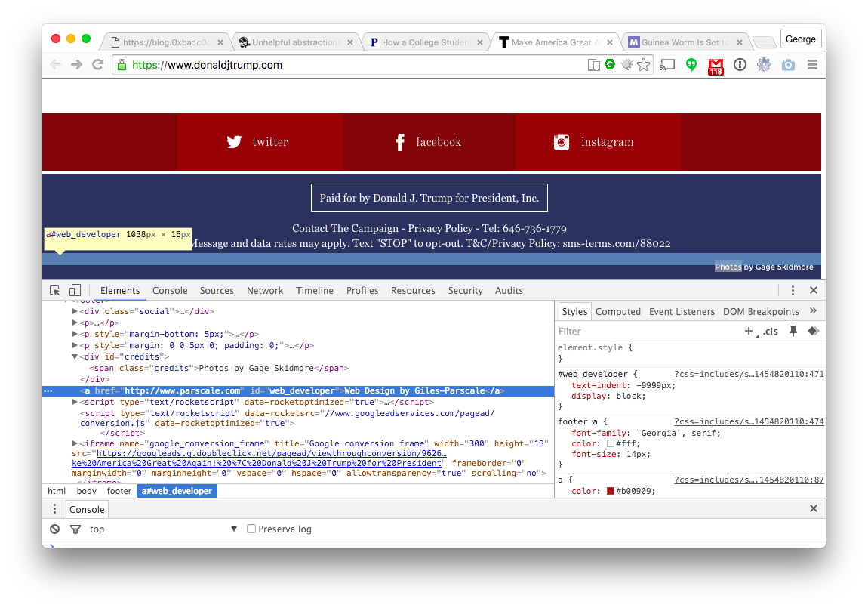Open the Network tab
868x608 pixels.
click(x=265, y=290)
